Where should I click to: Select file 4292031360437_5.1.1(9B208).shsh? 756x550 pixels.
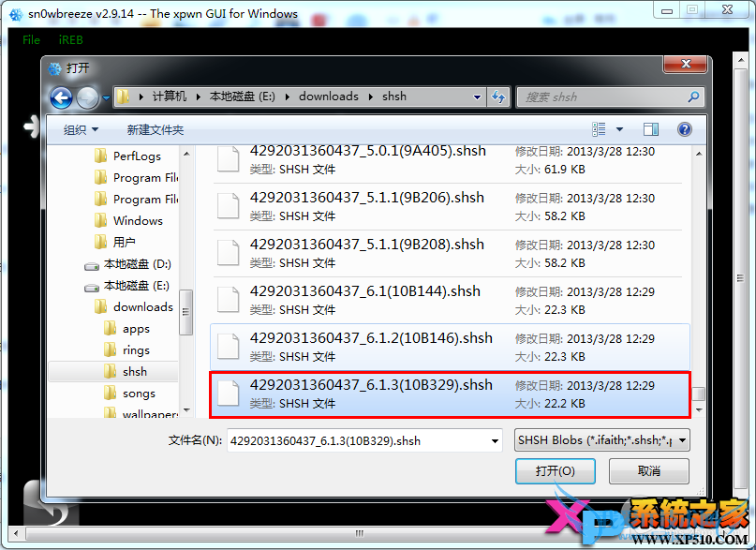[x=448, y=254]
